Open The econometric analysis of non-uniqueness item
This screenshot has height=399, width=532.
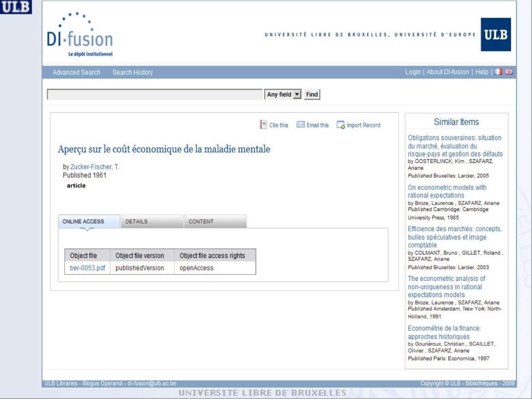click(446, 287)
